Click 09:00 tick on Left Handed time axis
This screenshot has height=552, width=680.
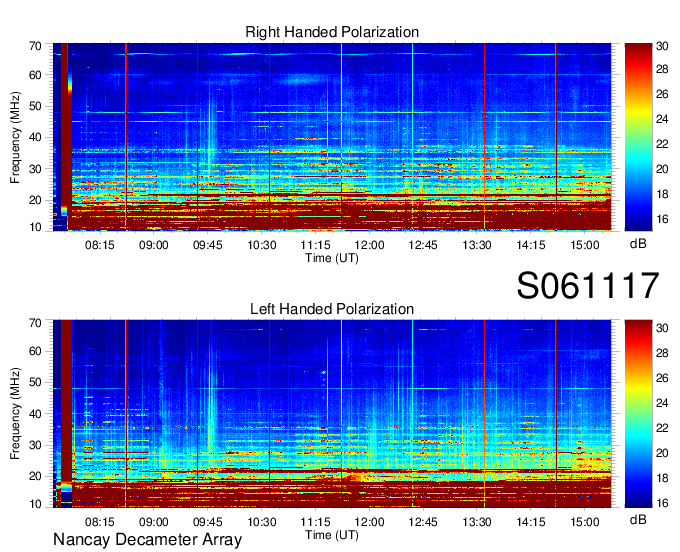154,522
